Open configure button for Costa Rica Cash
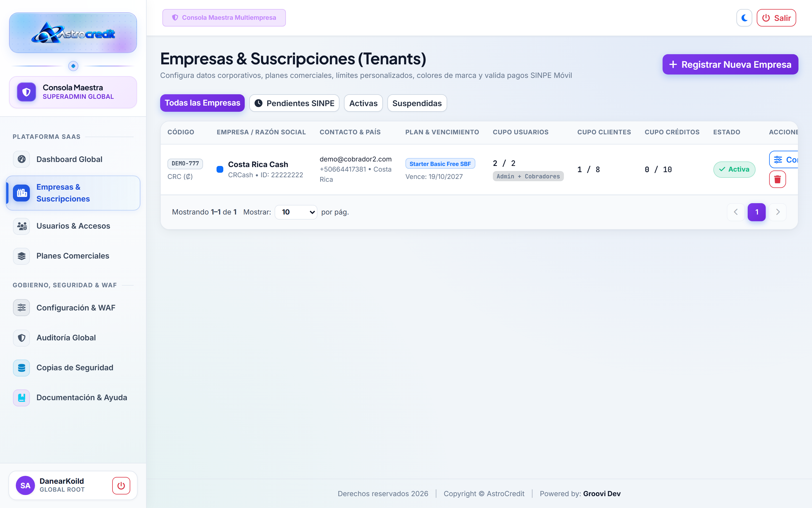 pos(784,159)
